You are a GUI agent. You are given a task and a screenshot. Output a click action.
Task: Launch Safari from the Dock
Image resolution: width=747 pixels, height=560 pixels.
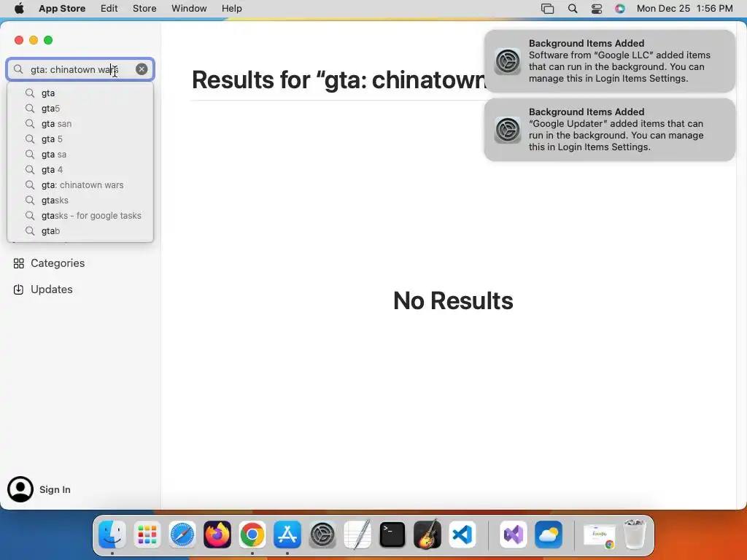click(182, 534)
